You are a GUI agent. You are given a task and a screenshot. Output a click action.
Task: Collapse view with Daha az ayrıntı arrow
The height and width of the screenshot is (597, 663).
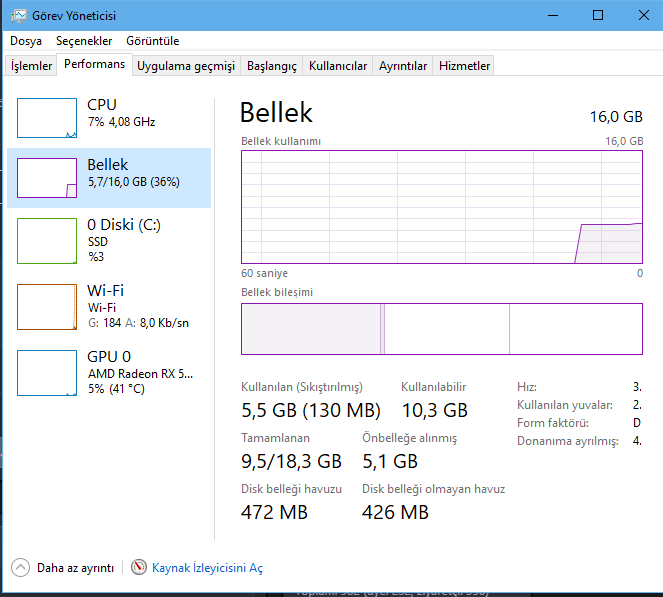coord(21,567)
